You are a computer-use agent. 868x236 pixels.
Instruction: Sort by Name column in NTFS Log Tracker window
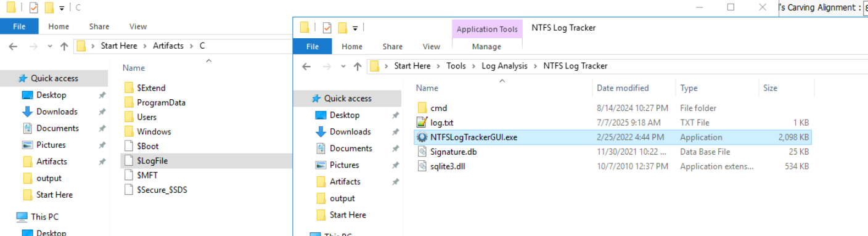pos(427,88)
